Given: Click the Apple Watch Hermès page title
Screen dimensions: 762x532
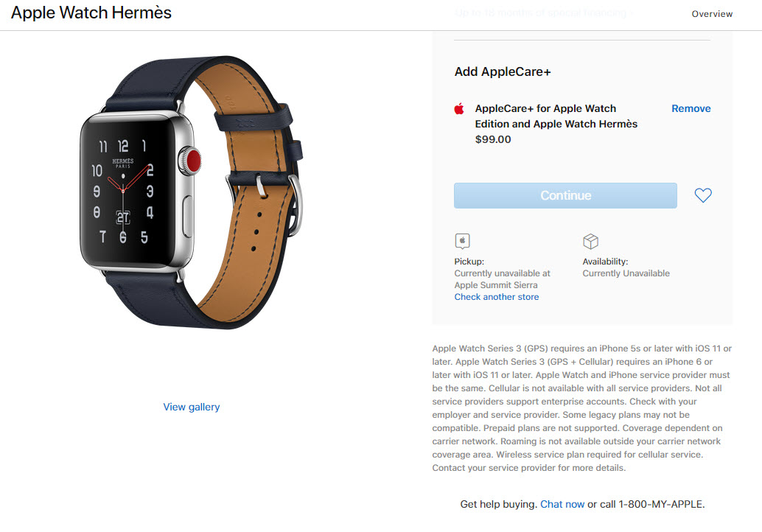Looking at the screenshot, I should tap(91, 13).
